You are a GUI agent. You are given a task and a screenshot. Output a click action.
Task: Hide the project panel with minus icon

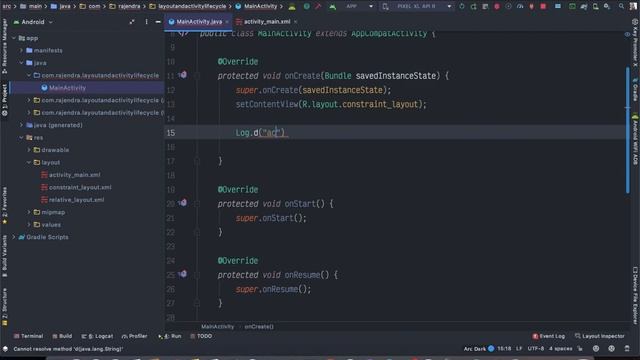point(158,22)
